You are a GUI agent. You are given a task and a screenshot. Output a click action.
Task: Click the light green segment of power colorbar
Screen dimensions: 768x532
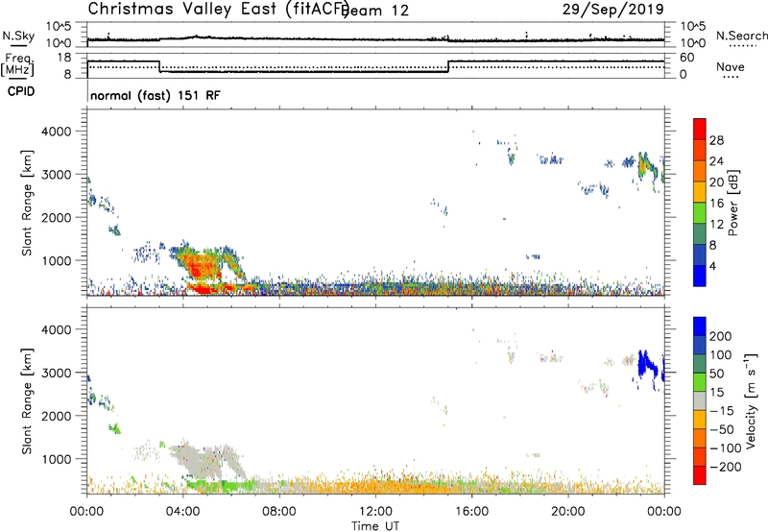click(x=700, y=212)
